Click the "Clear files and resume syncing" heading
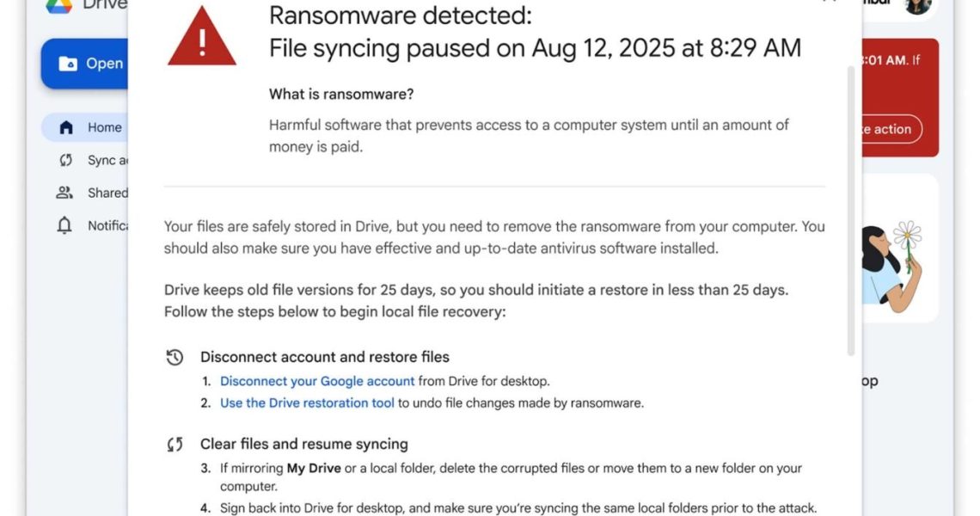 click(x=304, y=445)
